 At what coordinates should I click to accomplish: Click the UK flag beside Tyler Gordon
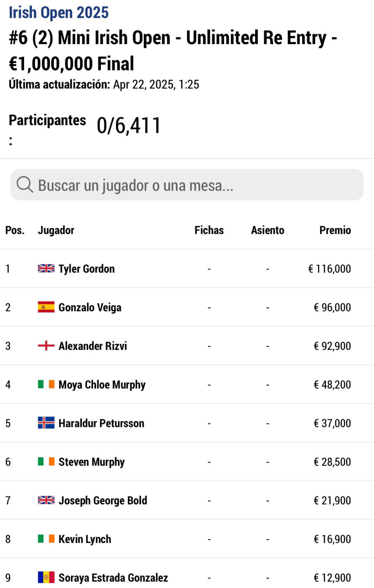pos(46,269)
